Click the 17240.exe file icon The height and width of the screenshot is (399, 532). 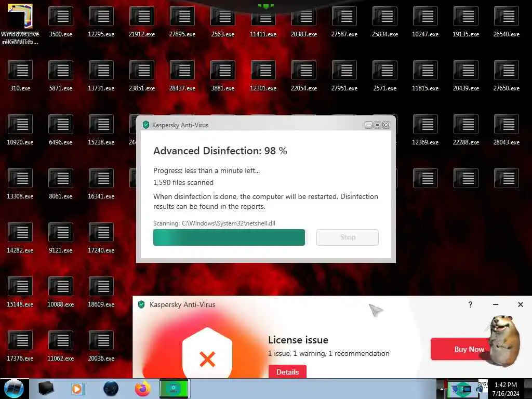101,232
